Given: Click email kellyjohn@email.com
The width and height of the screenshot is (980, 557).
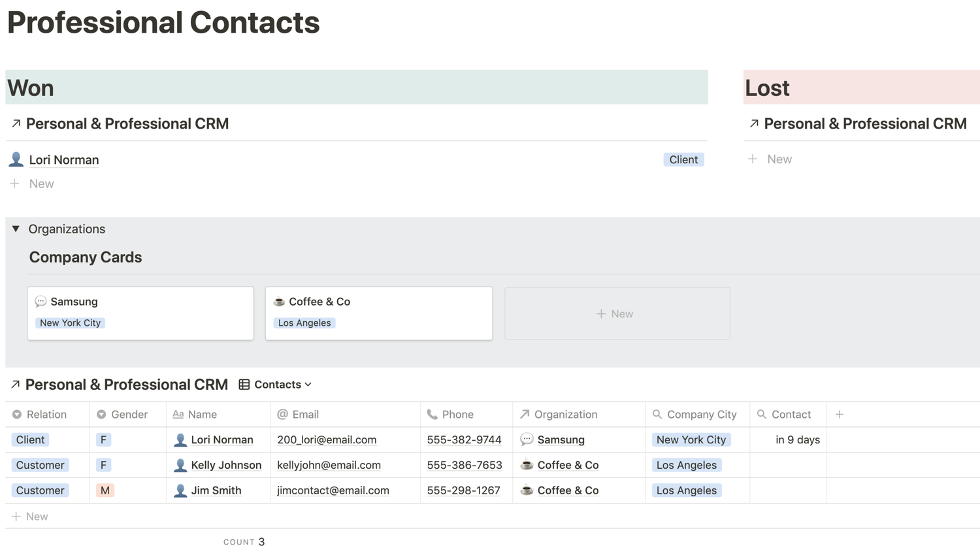Looking at the screenshot, I should [x=329, y=465].
